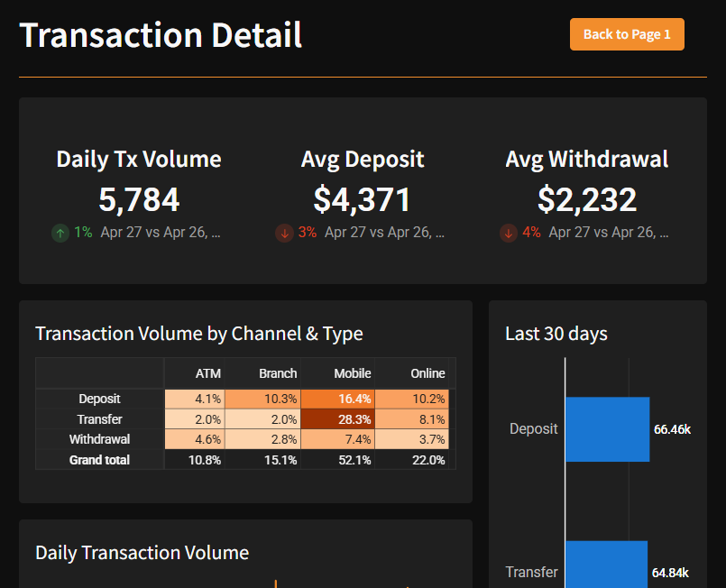
Task: Click the Online column header
Action: click(427, 373)
